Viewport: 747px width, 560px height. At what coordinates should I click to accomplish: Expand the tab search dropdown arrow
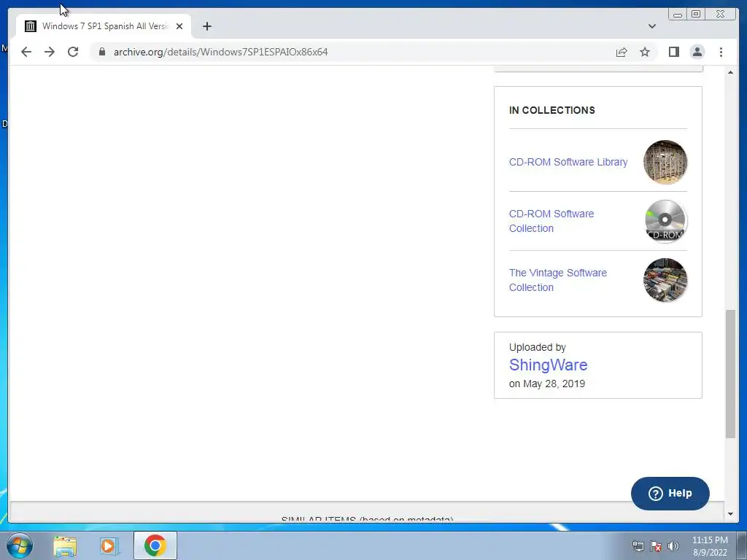click(x=652, y=26)
